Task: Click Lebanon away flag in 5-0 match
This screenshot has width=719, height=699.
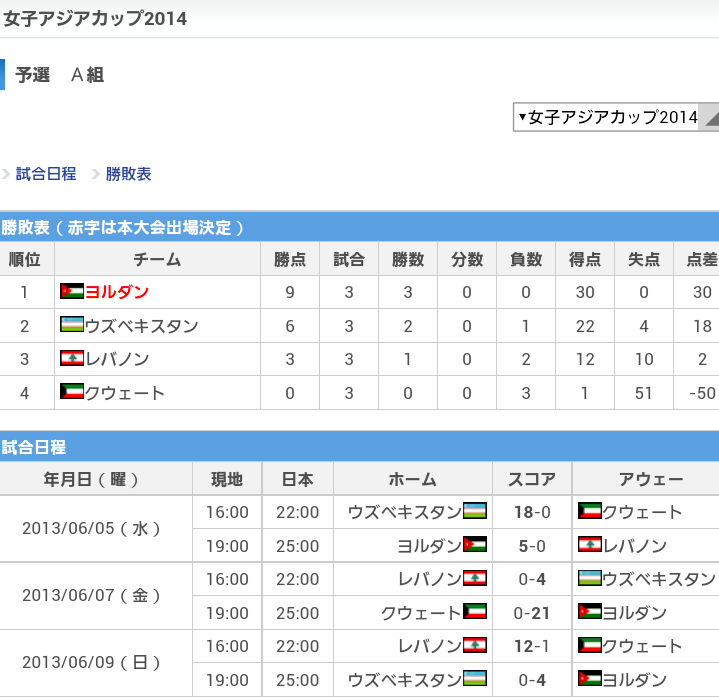Action: click(590, 544)
